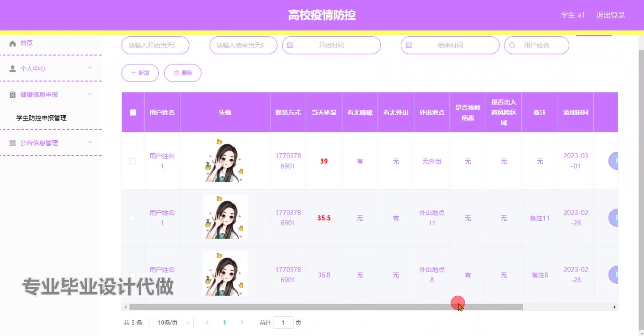Click the 无外出 cell
Viewport: 644px width, 336px height.
tap(432, 161)
